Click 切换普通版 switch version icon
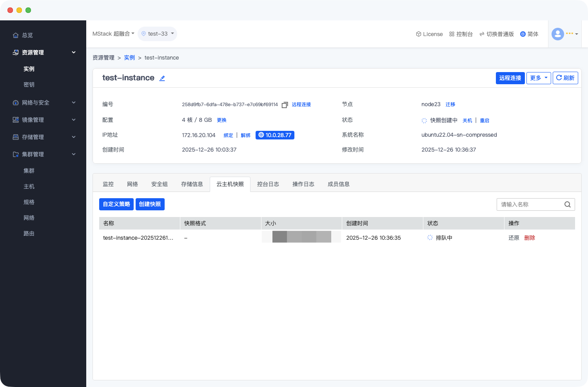The height and width of the screenshot is (387, 588). click(482, 34)
